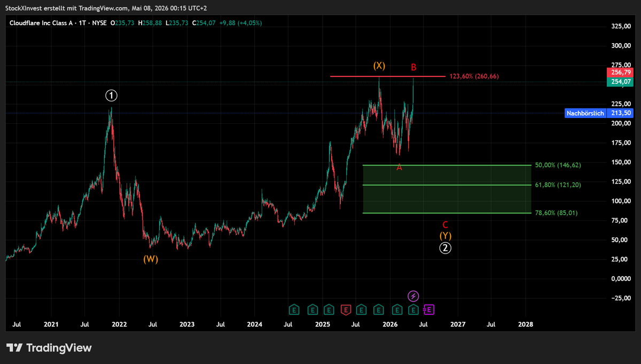Viewport: 641px width, 364px height.
Task: Select the orange (X) wave label
Action: point(379,66)
